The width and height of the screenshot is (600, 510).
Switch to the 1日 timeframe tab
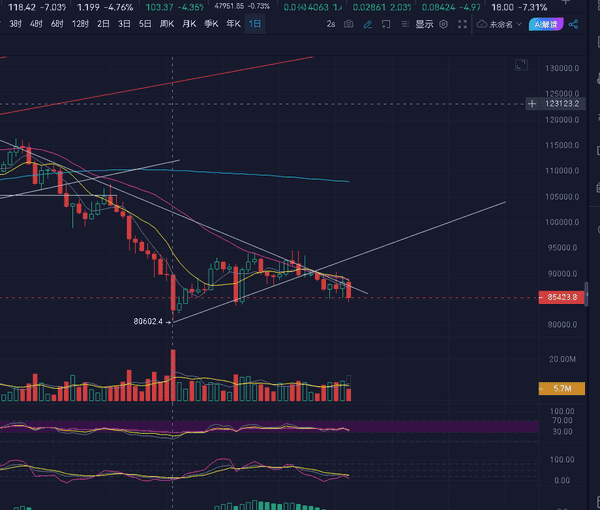click(x=256, y=23)
